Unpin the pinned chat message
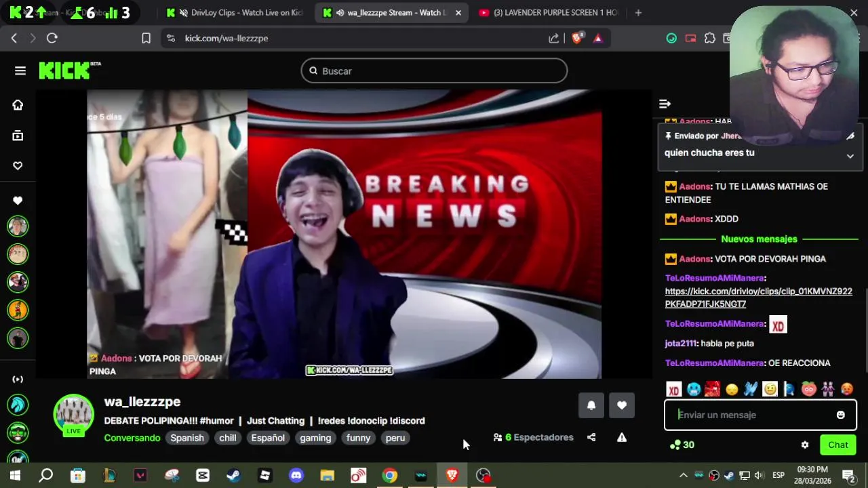 tap(850, 136)
